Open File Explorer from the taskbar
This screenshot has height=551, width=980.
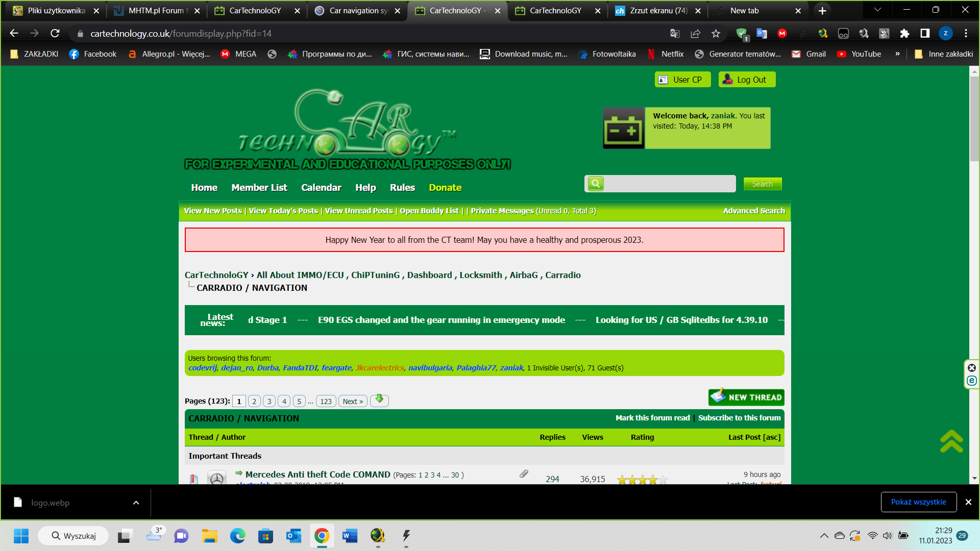(x=209, y=536)
